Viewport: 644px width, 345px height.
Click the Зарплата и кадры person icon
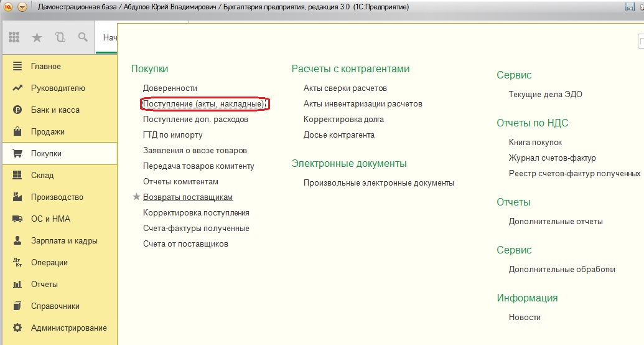[17, 240]
